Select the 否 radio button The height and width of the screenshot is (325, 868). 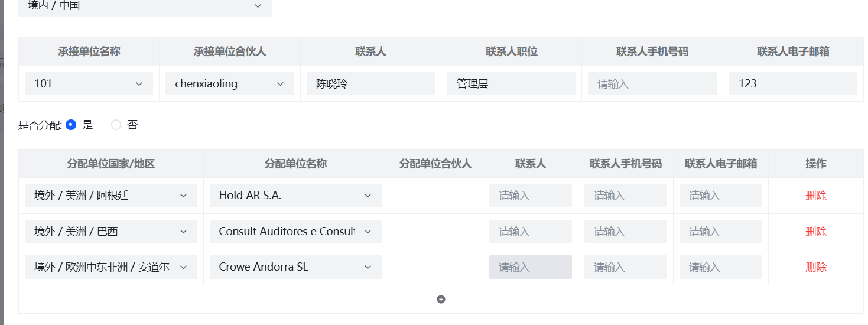click(x=116, y=125)
